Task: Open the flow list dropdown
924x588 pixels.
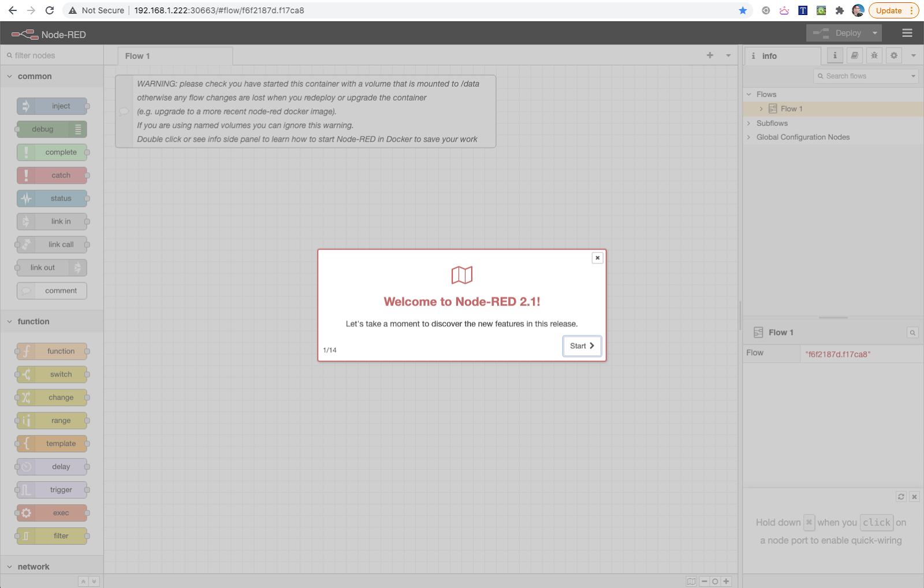Action: pos(728,55)
